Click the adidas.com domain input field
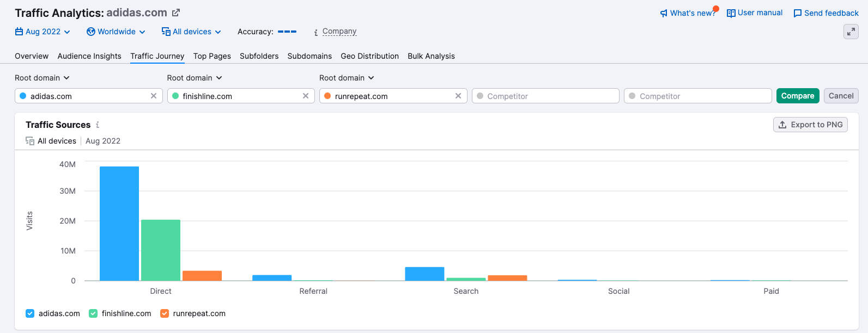The width and height of the screenshot is (868, 333). [x=89, y=96]
